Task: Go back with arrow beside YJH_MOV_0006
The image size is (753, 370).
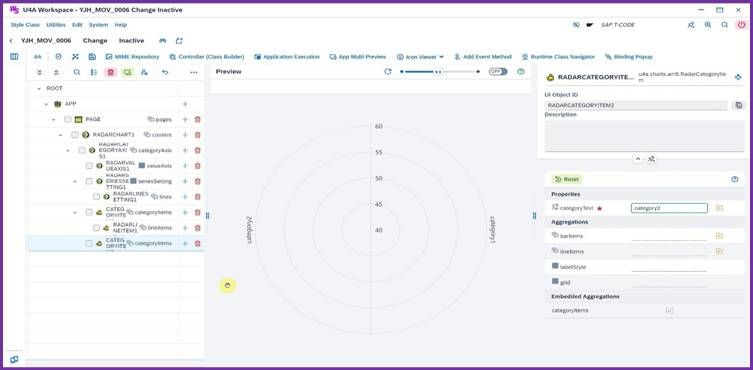Action: (x=11, y=41)
